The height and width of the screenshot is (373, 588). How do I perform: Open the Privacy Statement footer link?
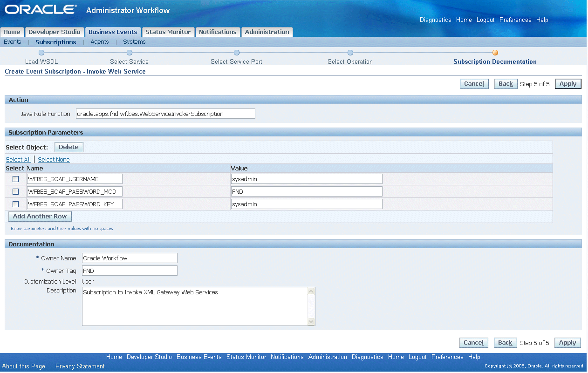click(80, 366)
